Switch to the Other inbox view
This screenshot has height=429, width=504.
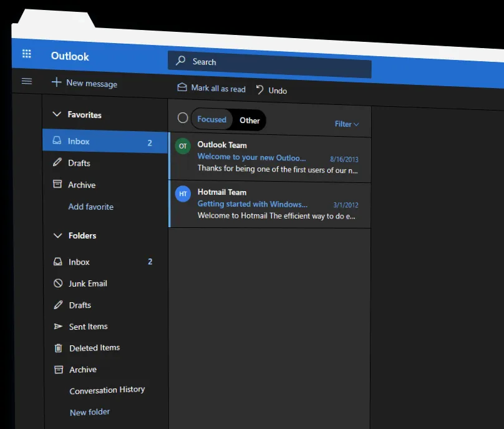pyautogui.click(x=249, y=121)
